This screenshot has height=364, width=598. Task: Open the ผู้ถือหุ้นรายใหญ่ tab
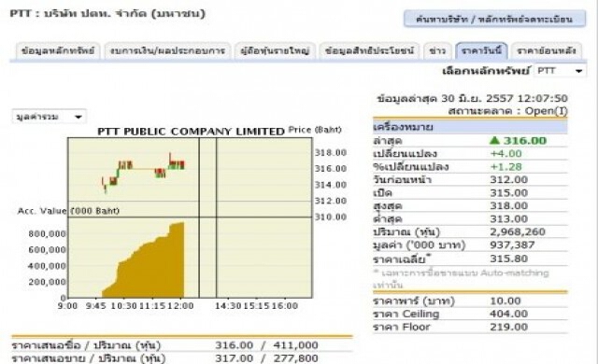(x=275, y=50)
